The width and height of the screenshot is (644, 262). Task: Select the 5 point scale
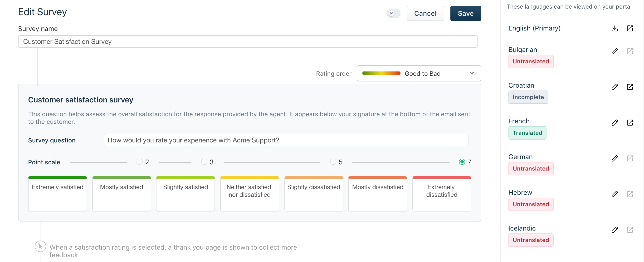coord(333,162)
